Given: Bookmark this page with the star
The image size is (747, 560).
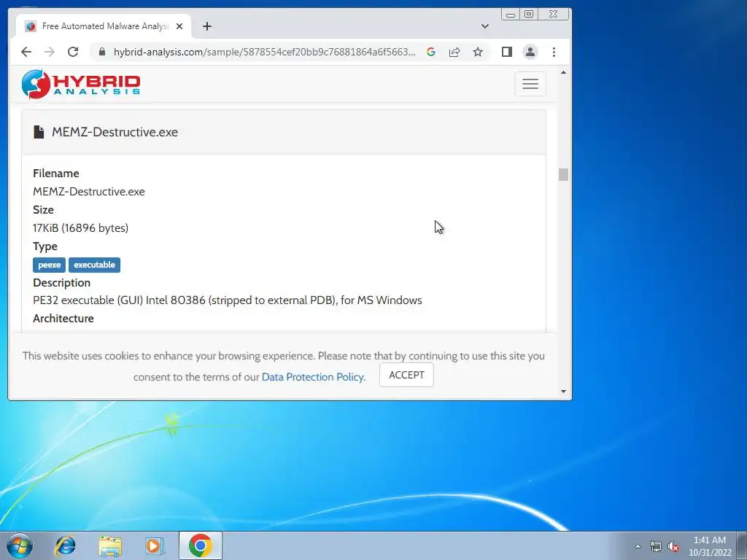Looking at the screenshot, I should [478, 52].
